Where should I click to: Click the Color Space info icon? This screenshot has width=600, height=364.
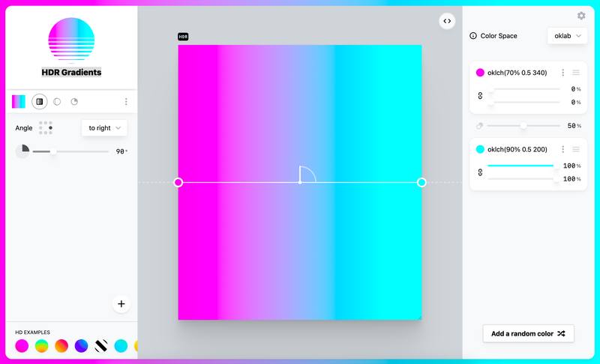pyautogui.click(x=473, y=35)
